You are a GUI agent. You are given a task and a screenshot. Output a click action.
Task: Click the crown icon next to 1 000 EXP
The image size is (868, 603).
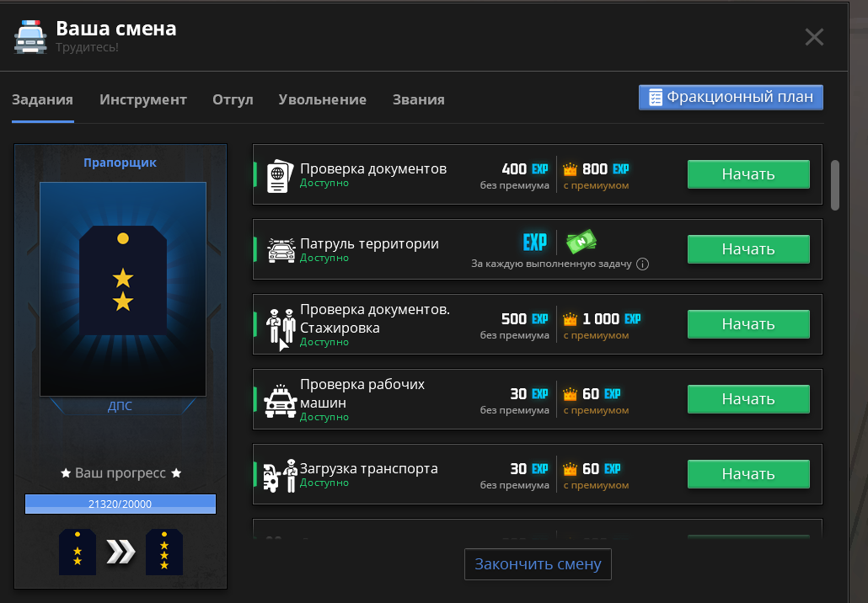coord(570,318)
